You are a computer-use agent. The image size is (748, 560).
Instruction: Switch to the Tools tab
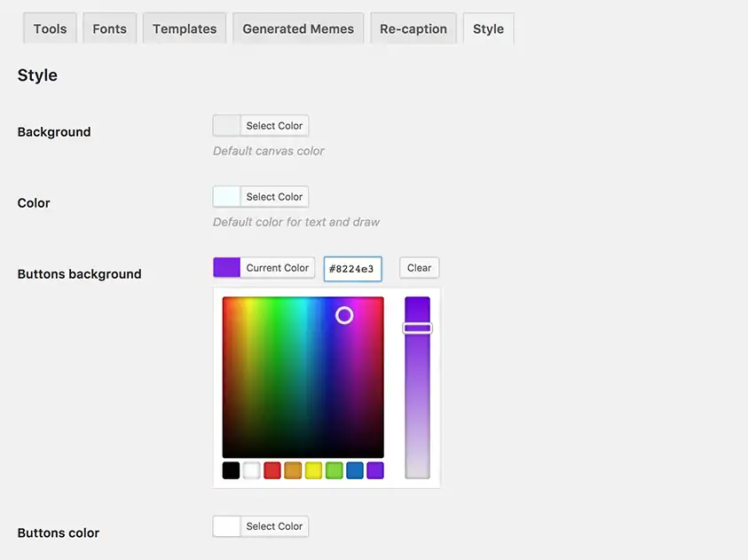(x=49, y=28)
